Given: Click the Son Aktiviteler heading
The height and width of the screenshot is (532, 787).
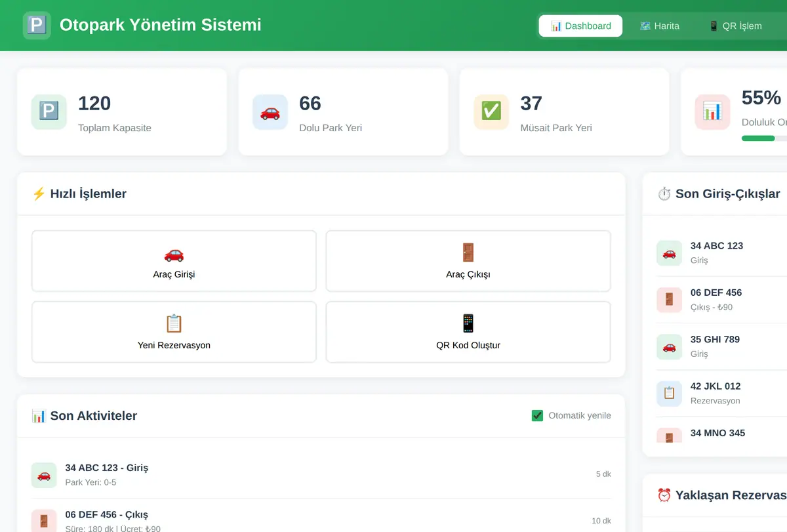Looking at the screenshot, I should [84, 415].
